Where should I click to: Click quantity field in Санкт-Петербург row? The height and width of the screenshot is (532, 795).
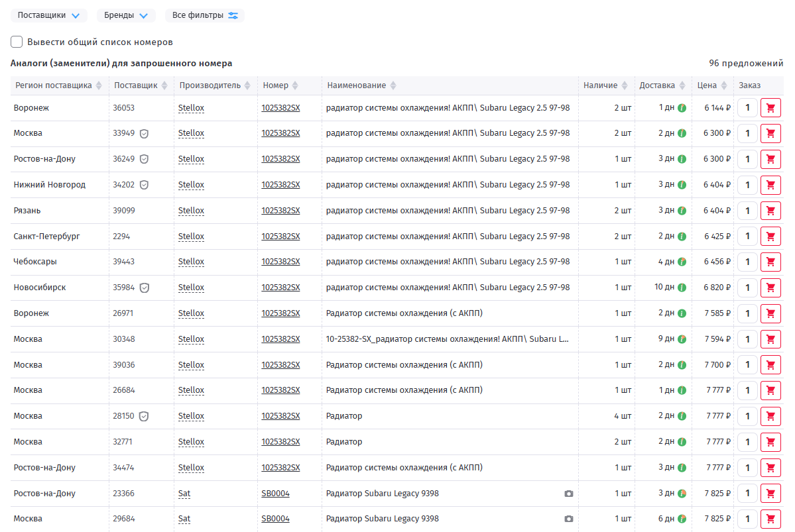(x=747, y=237)
